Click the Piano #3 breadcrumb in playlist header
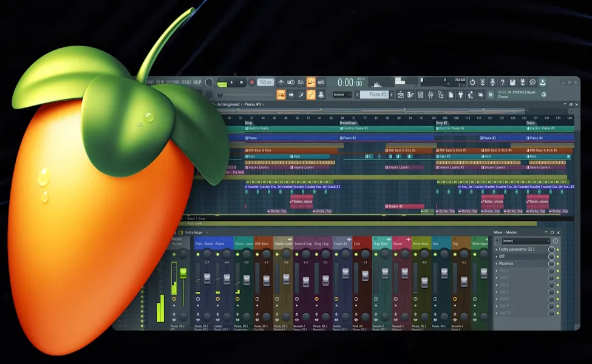592x364 pixels. [x=253, y=104]
